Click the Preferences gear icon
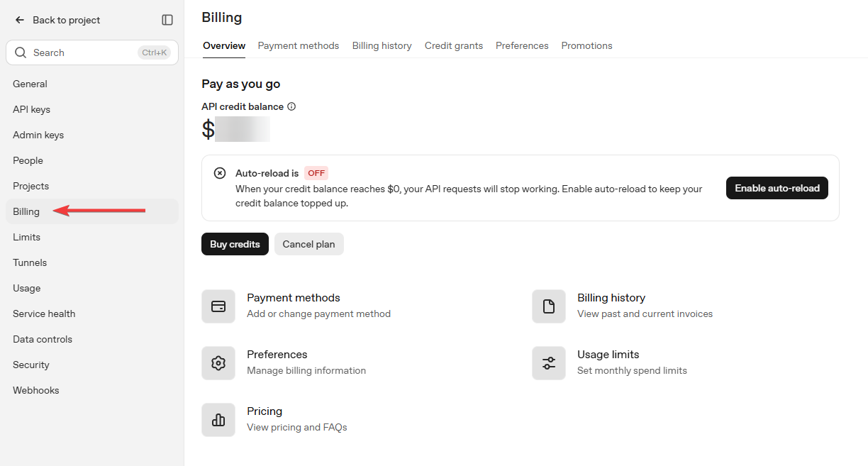The image size is (868, 466). coord(218,363)
